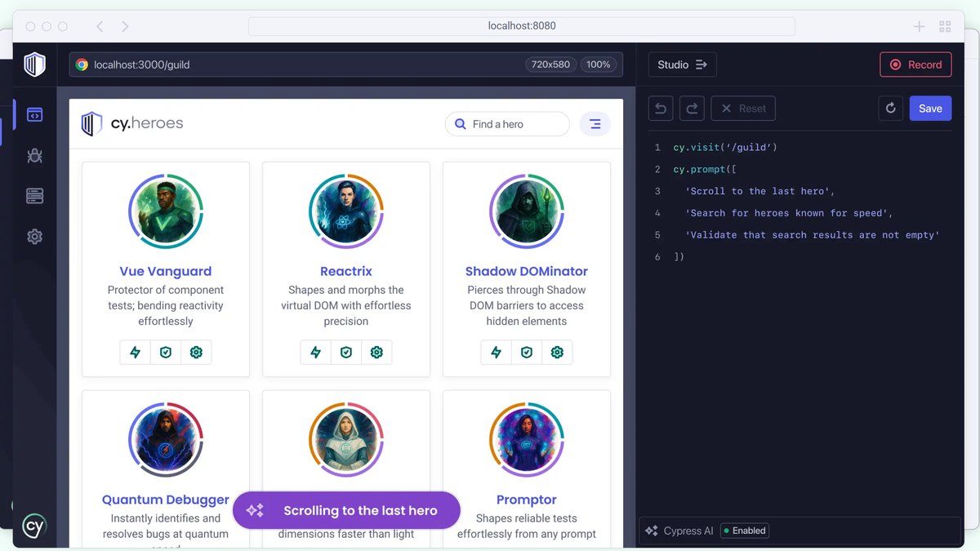Viewport: 980px width, 551px height.
Task: Open the Shadow DOMinator hero title link
Action: pyautogui.click(x=527, y=271)
